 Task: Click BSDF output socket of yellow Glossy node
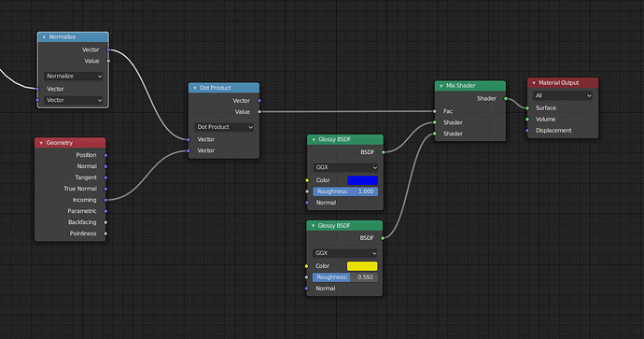coord(383,238)
